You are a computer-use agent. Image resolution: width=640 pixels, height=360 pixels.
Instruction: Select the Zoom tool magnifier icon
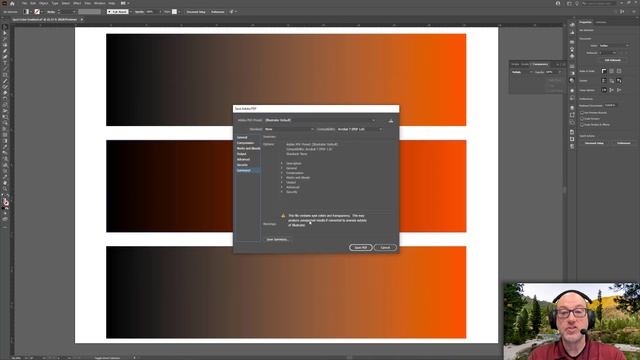click(5, 189)
